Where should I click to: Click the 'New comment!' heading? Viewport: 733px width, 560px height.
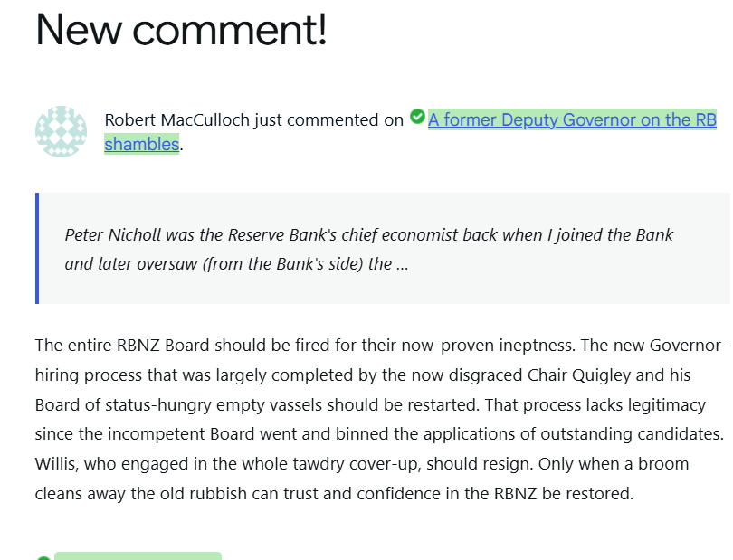[x=181, y=31]
